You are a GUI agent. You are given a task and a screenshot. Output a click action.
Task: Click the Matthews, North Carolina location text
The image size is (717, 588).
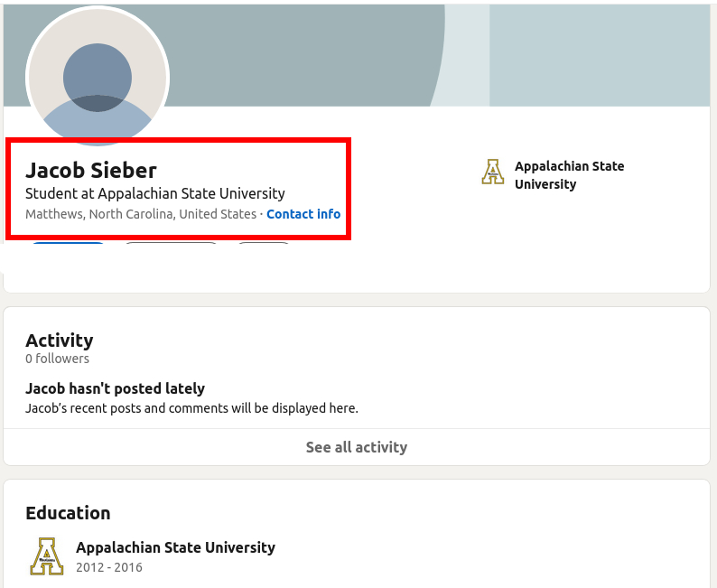point(141,214)
